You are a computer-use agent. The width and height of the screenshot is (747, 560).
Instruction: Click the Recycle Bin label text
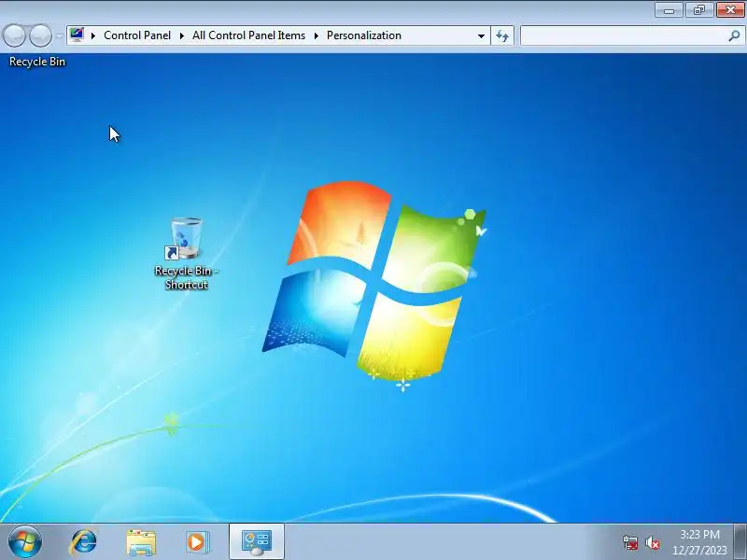click(x=37, y=62)
